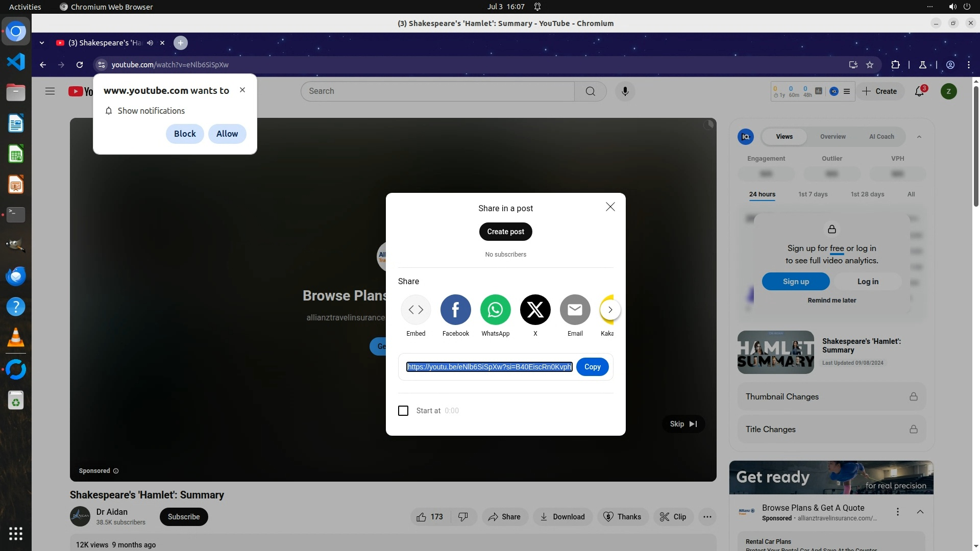
Task: Mute the tab audio speaker icon
Action: click(x=150, y=43)
